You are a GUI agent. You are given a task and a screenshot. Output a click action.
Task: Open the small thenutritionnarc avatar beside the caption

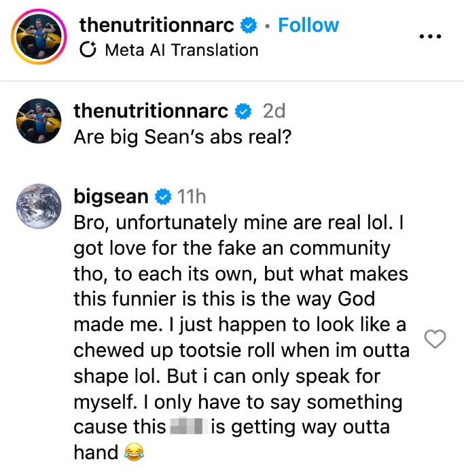[x=39, y=120]
